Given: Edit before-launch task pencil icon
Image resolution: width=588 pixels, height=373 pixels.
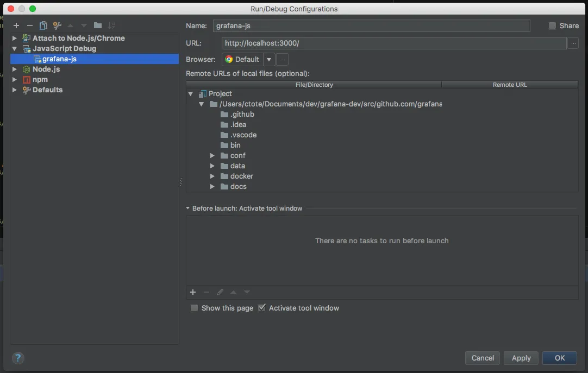Looking at the screenshot, I should 220,292.
